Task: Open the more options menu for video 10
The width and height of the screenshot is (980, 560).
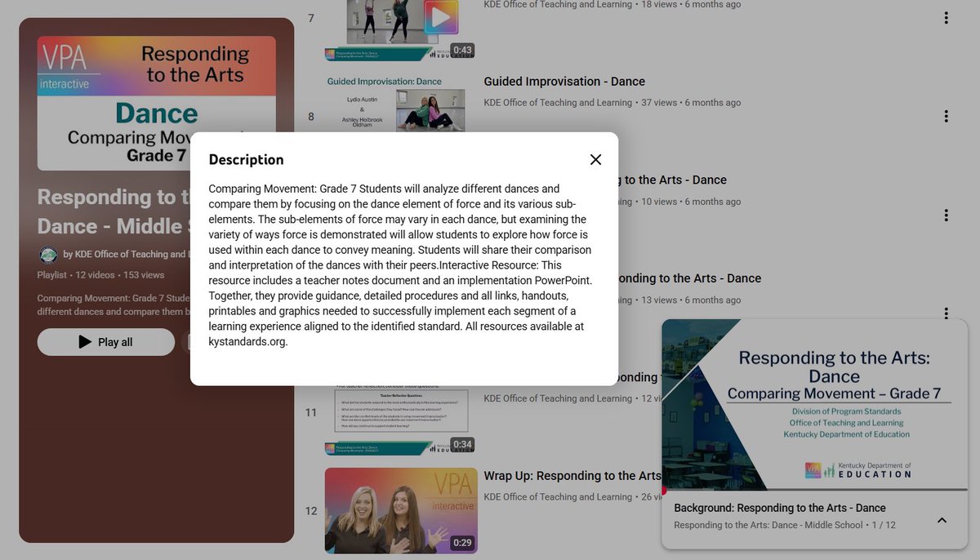Action: [946, 313]
